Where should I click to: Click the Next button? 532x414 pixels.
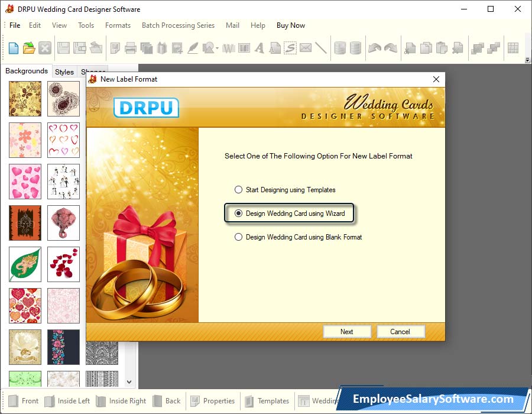tap(347, 332)
